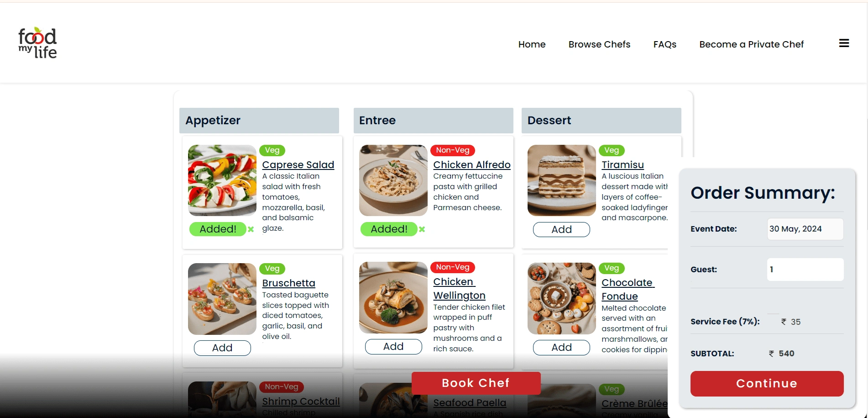
Task: Go to the Home menu item
Action: pyautogui.click(x=532, y=44)
